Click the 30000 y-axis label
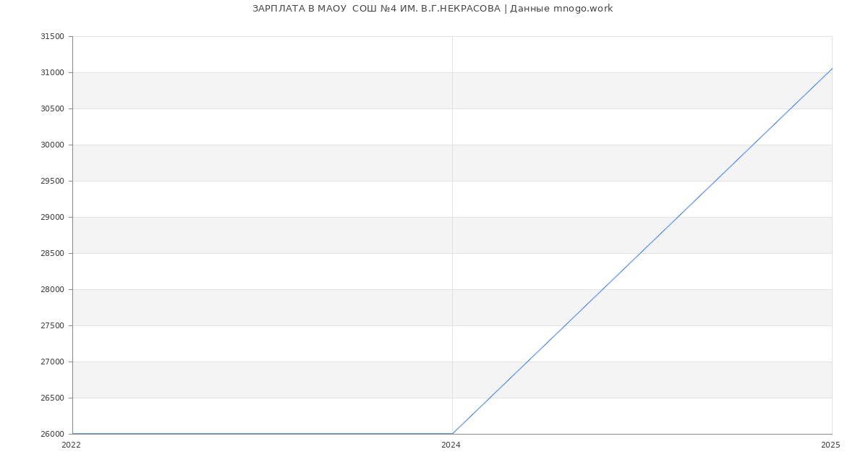 (52, 145)
